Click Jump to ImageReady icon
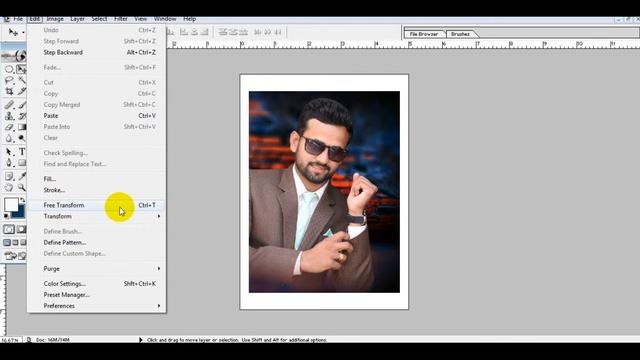 [x=15, y=256]
